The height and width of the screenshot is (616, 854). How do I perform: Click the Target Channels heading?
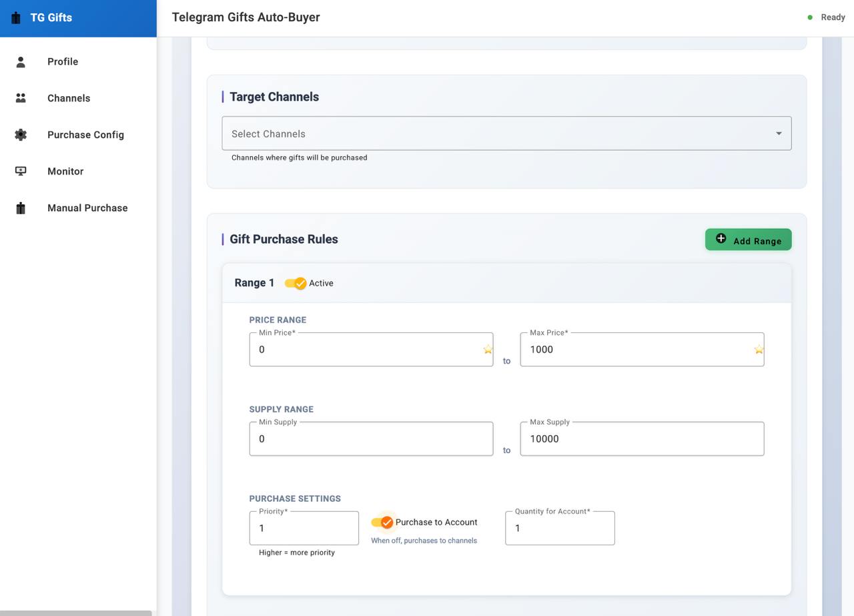click(x=274, y=97)
